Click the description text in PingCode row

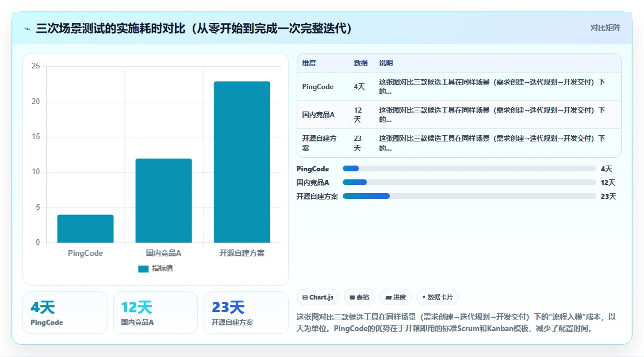click(492, 87)
